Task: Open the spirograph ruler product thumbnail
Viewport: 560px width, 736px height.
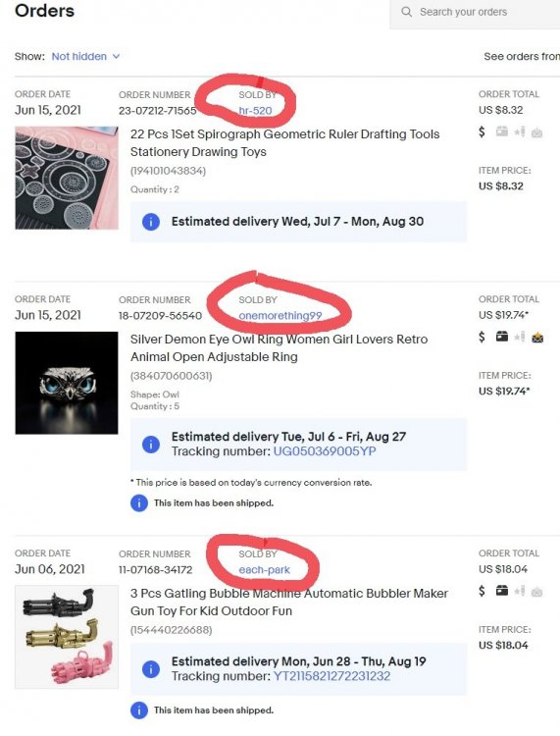Action: (67, 178)
